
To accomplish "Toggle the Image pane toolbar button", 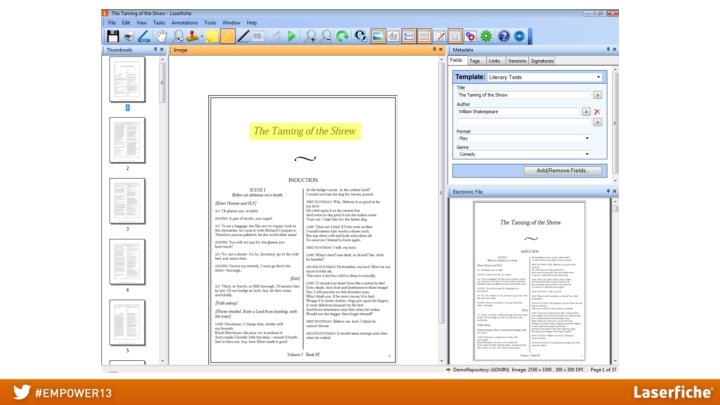I will tap(378, 36).
